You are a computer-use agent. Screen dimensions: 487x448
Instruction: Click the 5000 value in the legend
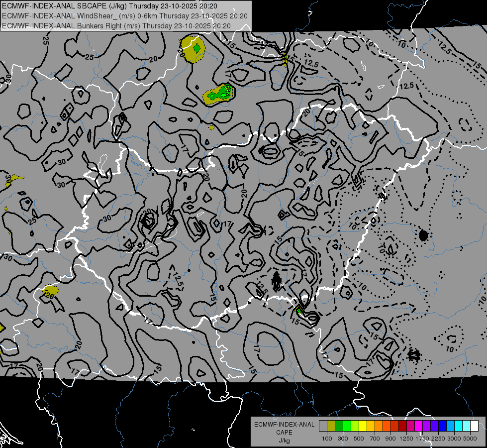tap(470, 439)
